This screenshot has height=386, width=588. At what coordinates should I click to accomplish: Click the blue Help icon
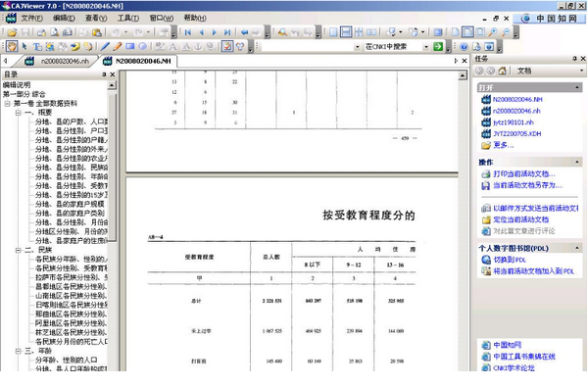pyautogui.click(x=464, y=46)
